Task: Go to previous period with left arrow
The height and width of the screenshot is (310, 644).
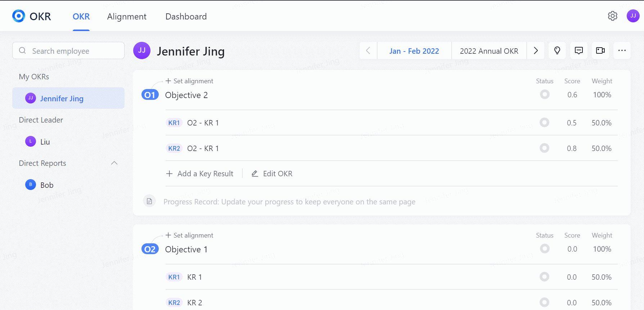Action: (368, 51)
